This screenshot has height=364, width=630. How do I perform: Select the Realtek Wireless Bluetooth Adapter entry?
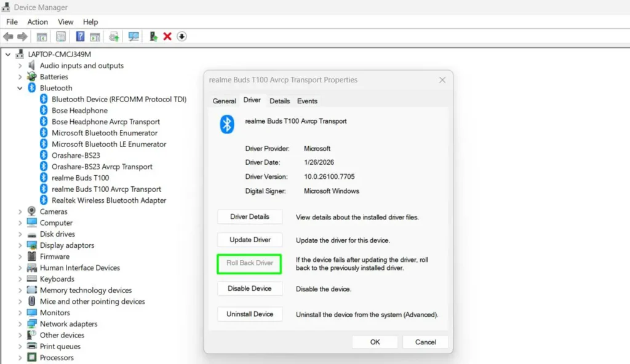[x=109, y=200]
